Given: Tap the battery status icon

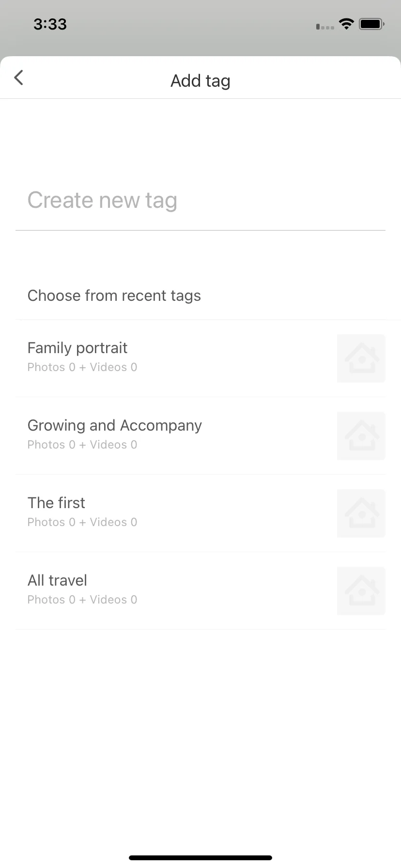Looking at the screenshot, I should point(371,24).
